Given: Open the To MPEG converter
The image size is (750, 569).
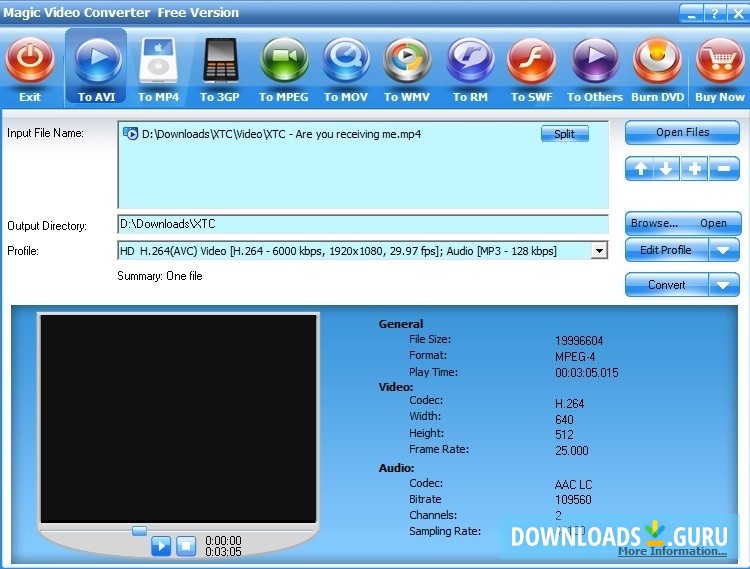Looking at the screenshot, I should tap(284, 61).
